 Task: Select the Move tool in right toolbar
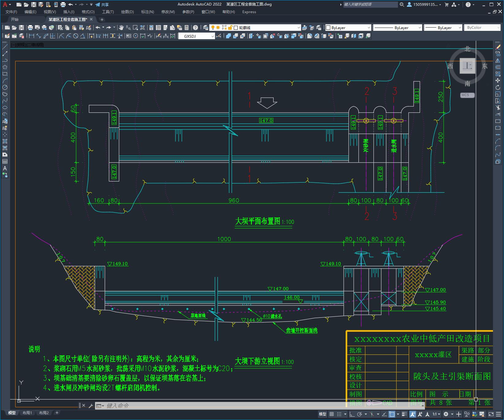tap(498, 81)
